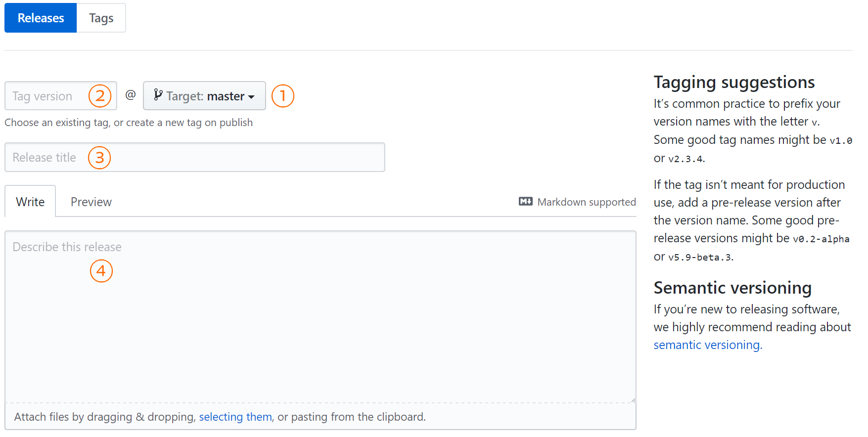Switch to the Releases tab
Screen dimensions: 868x437
[x=41, y=18]
